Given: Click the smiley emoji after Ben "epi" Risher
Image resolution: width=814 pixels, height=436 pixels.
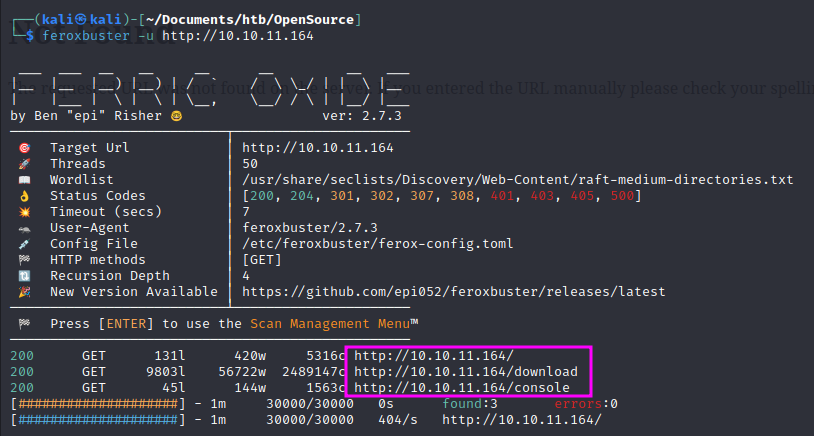Looking at the screenshot, I should pos(177,116).
